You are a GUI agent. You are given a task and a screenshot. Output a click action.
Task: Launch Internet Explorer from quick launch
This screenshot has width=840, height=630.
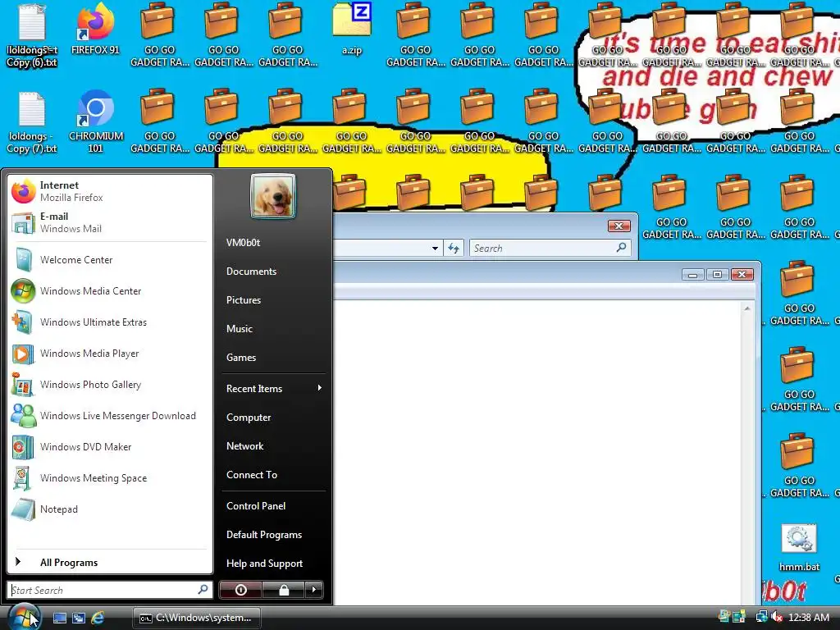point(98,618)
